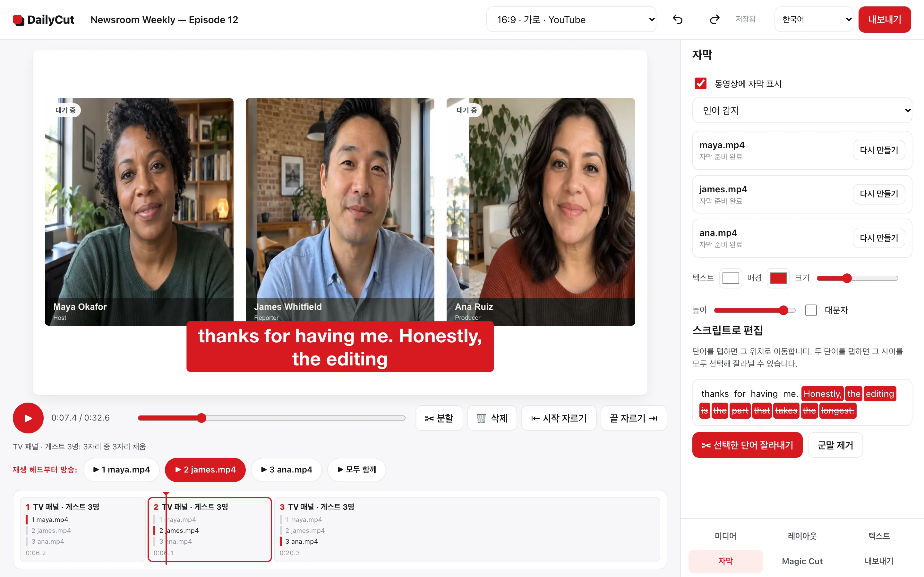Open the 16:9 가로 YouTube format dropdown

click(x=571, y=20)
